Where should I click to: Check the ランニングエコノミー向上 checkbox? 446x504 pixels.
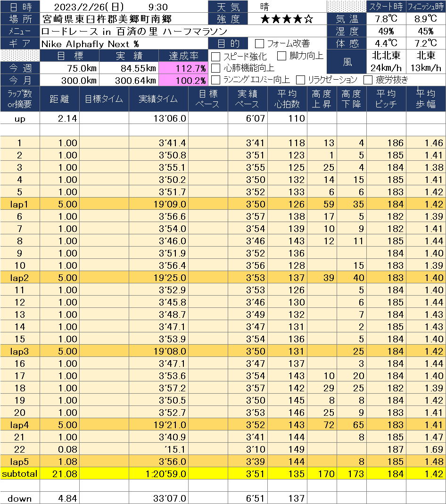tap(215, 80)
